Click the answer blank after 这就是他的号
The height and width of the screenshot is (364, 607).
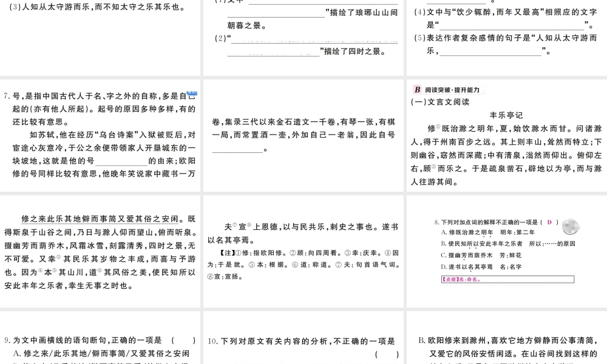point(121,162)
